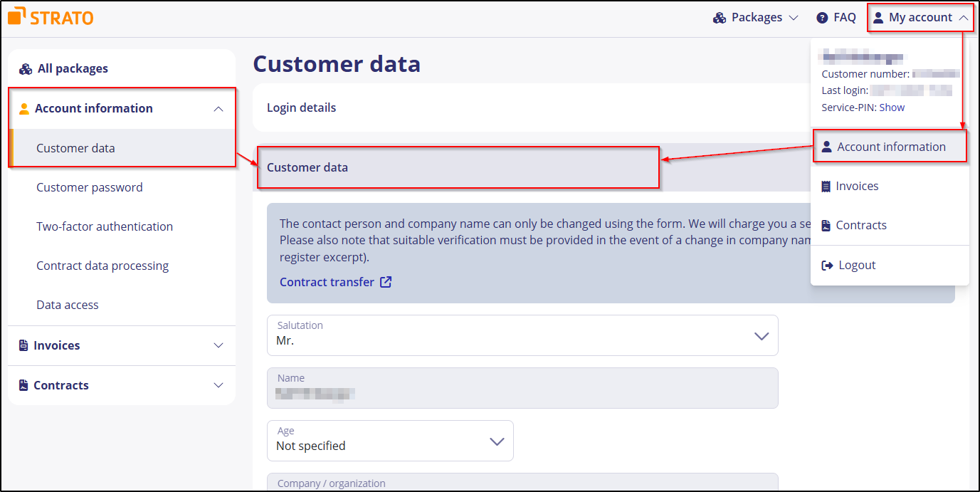The image size is (980, 492).
Task: Open FAQ via the question mark icon
Action: coord(823,17)
